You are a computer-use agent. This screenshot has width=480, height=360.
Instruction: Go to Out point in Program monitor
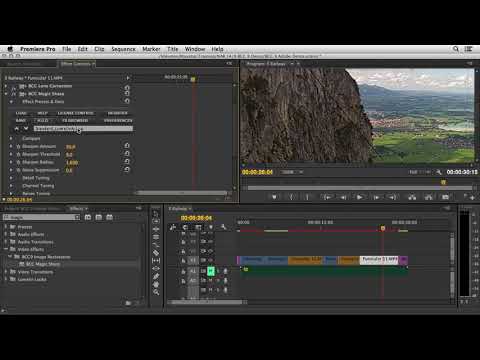pyautogui.click(x=392, y=197)
